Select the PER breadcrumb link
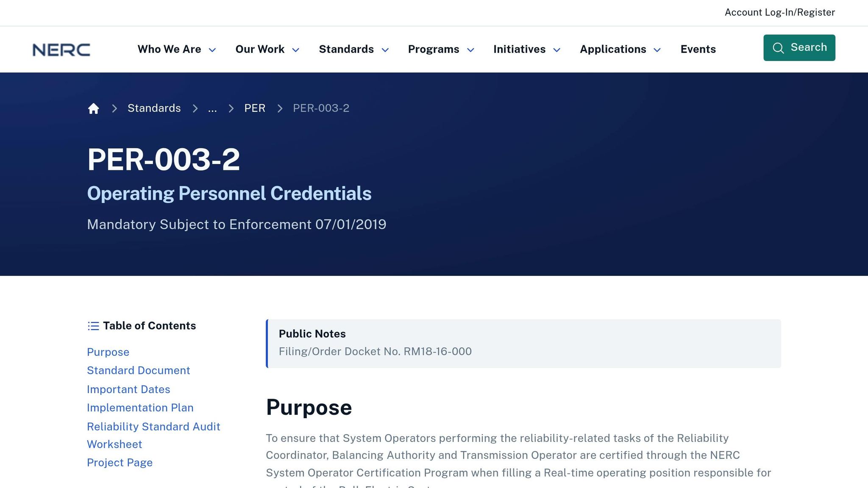This screenshot has width=868, height=488. tap(255, 108)
